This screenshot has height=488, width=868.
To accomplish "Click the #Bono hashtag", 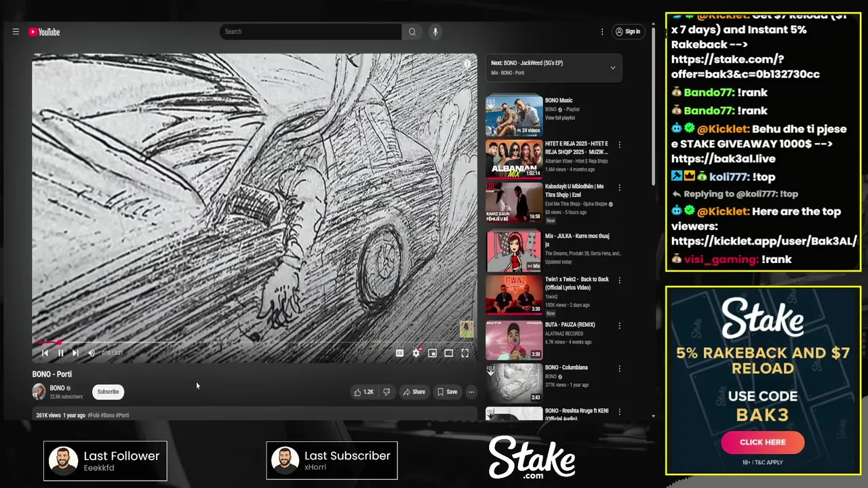I will [108, 415].
